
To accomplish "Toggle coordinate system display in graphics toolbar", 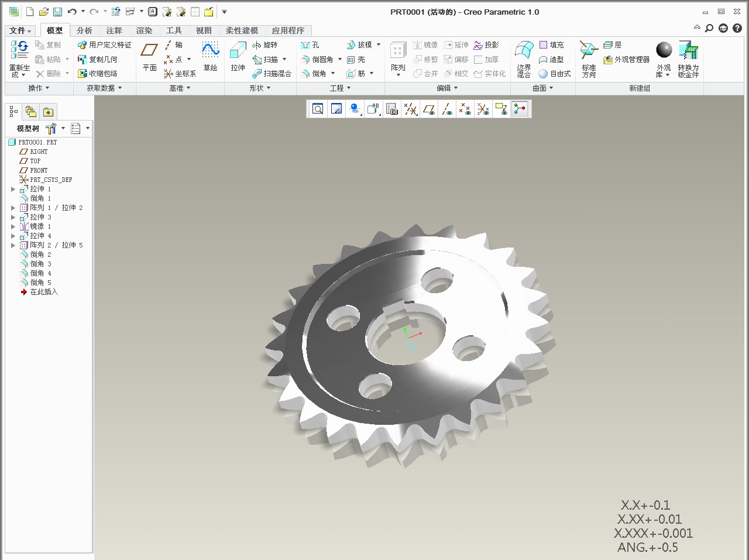I will tap(483, 109).
